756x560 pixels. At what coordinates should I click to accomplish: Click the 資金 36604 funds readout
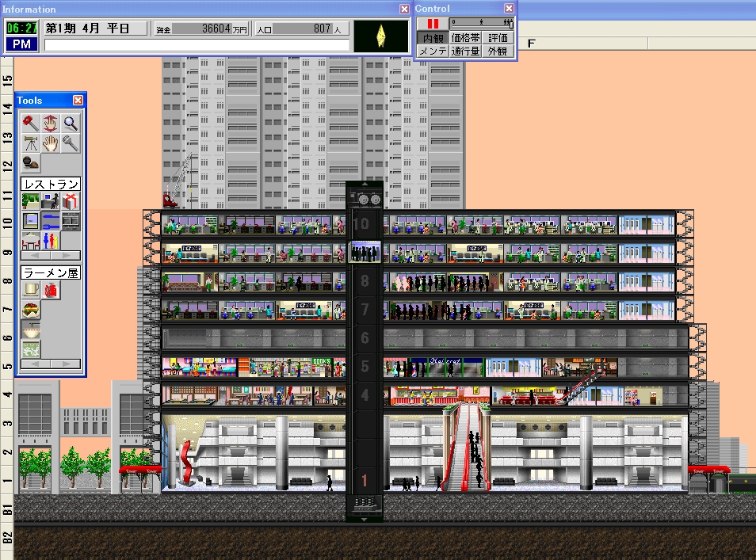(x=201, y=29)
